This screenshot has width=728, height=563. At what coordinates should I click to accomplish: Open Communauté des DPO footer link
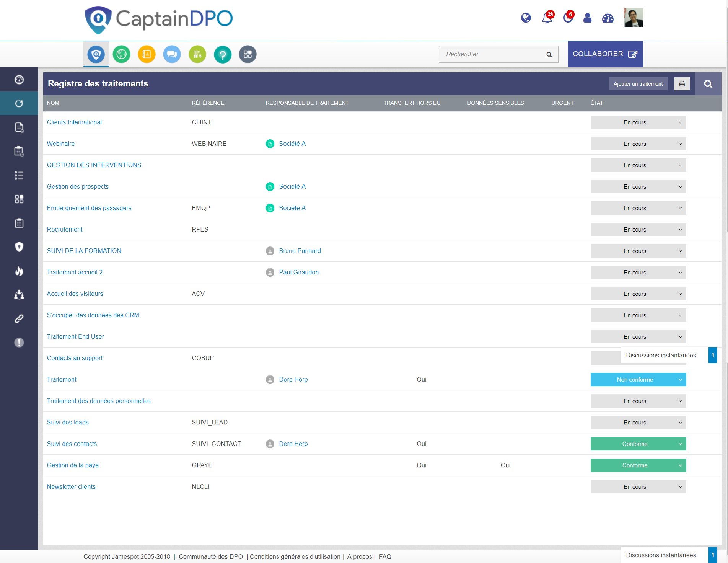[x=211, y=557]
